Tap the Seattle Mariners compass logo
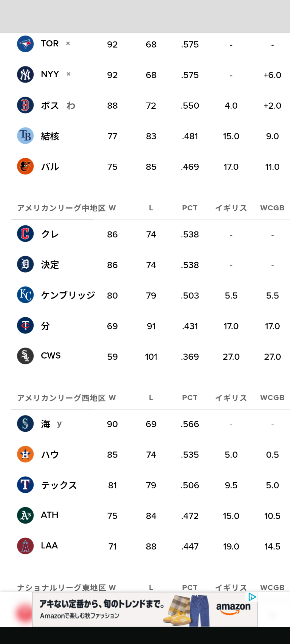 coord(25,424)
